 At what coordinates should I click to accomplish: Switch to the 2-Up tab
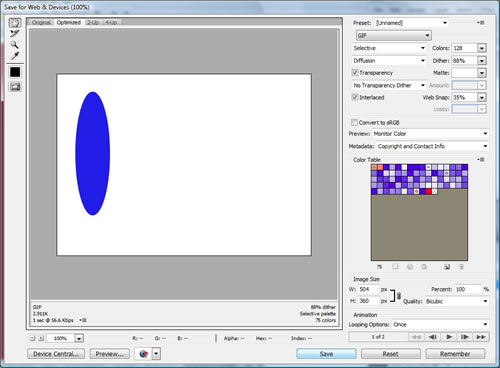[93, 22]
